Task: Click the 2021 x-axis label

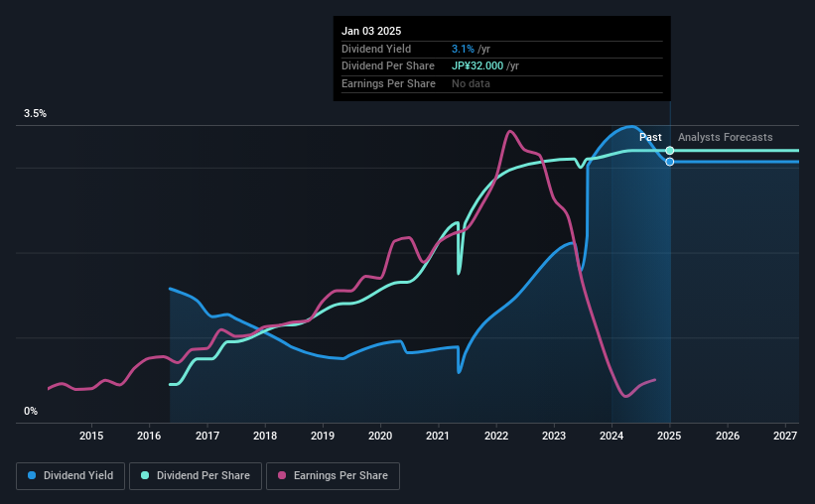Action: click(x=438, y=436)
